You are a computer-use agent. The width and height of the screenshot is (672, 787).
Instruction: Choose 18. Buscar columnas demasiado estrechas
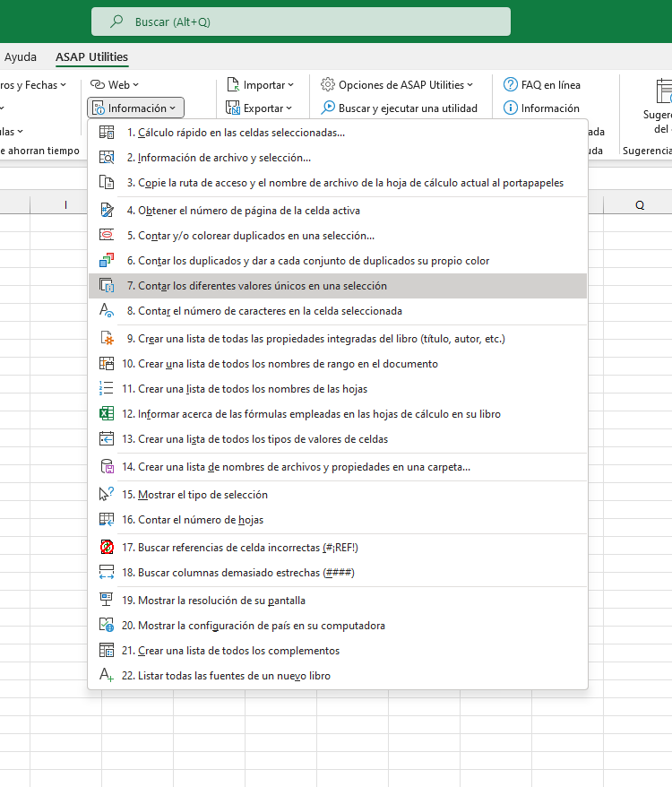(337, 572)
